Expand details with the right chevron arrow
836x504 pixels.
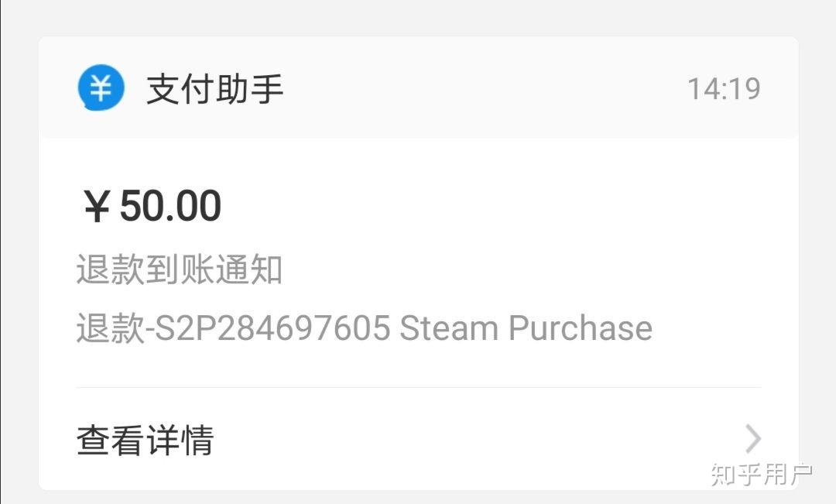[753, 439]
